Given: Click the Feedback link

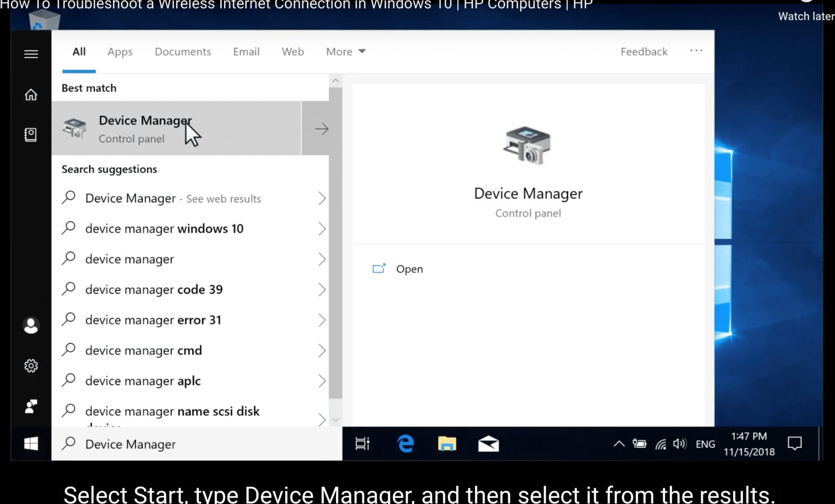Looking at the screenshot, I should click(x=644, y=52).
